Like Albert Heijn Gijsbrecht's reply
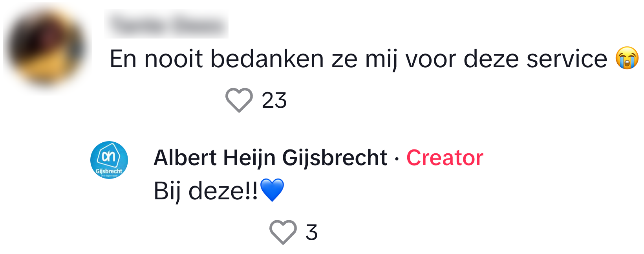This screenshot has width=644, height=254. [283, 232]
